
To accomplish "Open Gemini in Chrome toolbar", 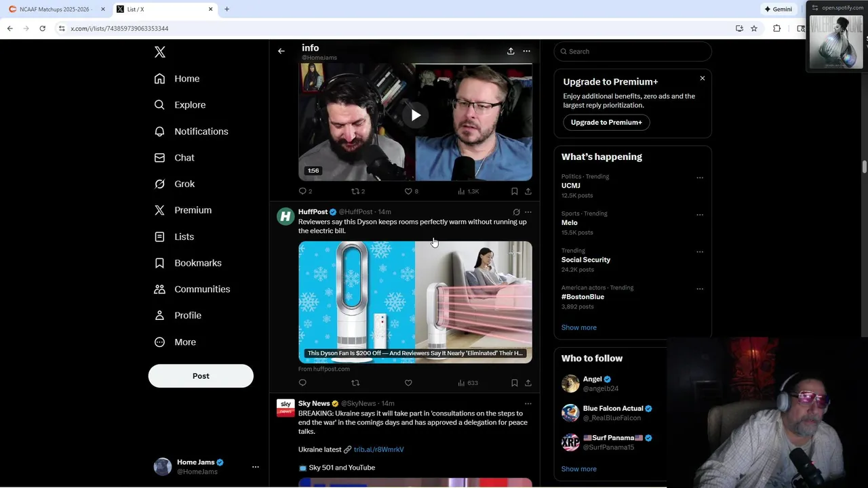I will [778, 9].
